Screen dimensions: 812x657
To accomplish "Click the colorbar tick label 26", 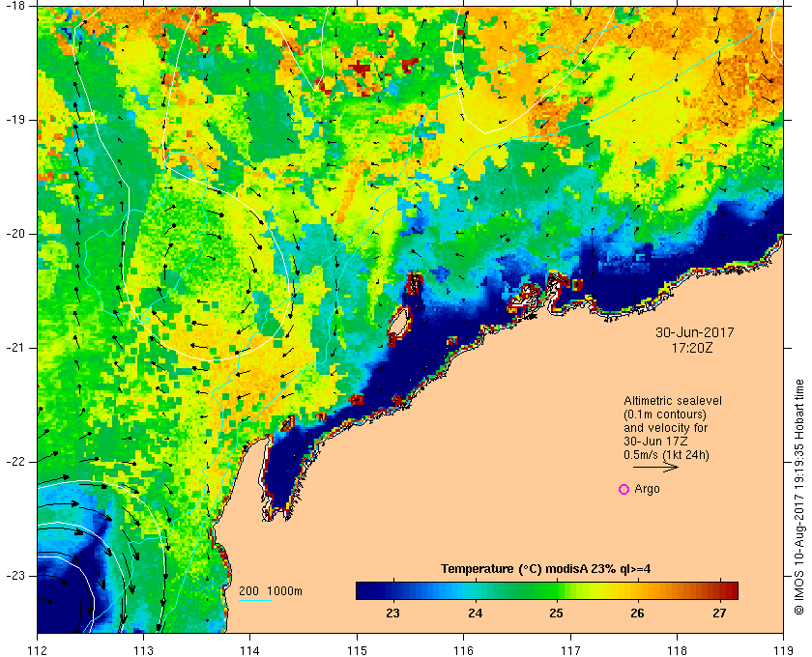I will (637, 613).
